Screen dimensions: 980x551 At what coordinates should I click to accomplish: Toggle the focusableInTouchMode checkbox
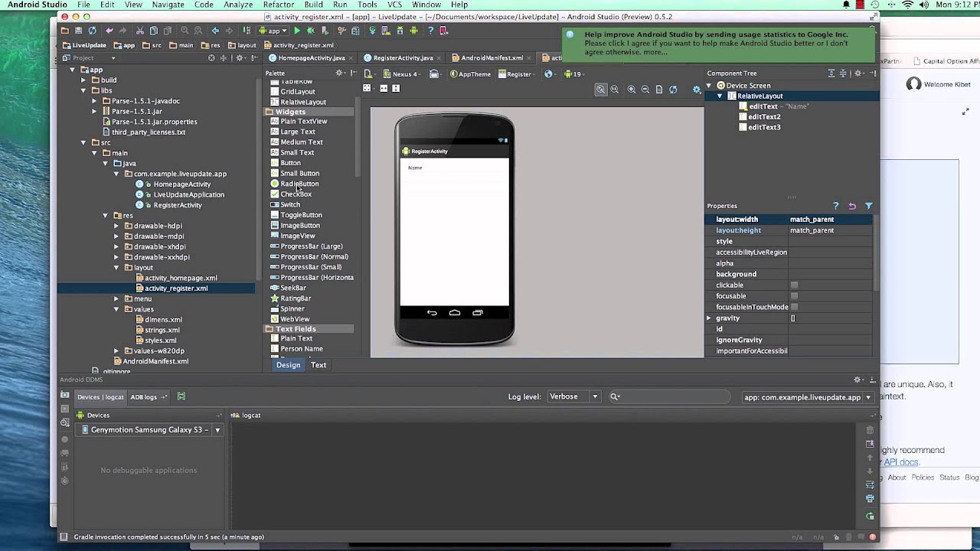(x=794, y=307)
